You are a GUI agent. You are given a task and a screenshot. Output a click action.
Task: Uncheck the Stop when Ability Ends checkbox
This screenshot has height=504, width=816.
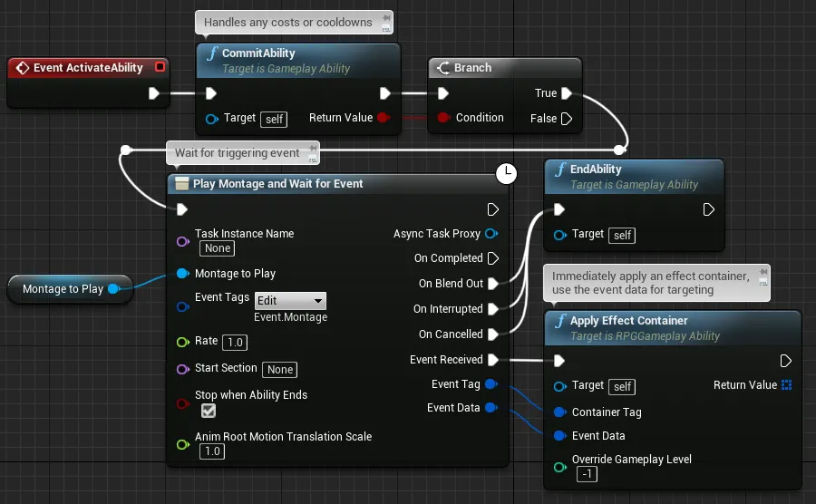coord(209,411)
